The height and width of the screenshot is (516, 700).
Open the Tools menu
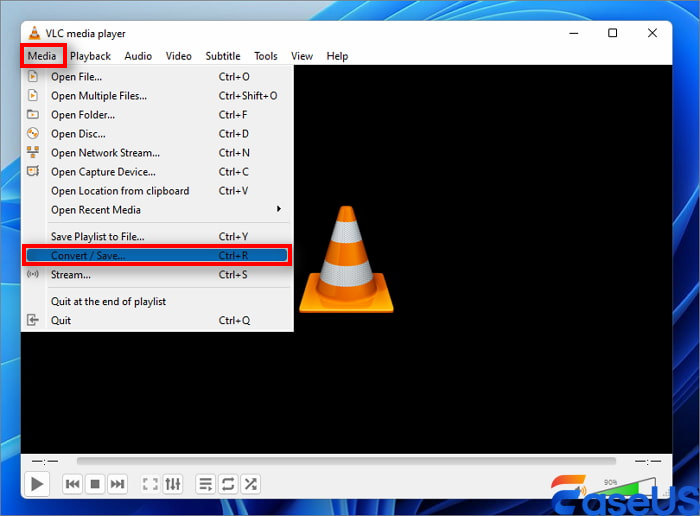tap(266, 56)
